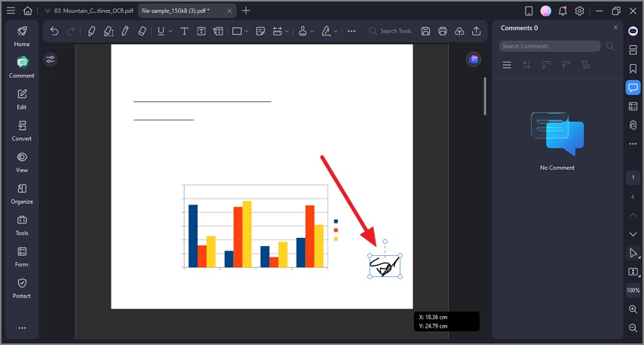Open the Convert sidebar section

coord(22,131)
